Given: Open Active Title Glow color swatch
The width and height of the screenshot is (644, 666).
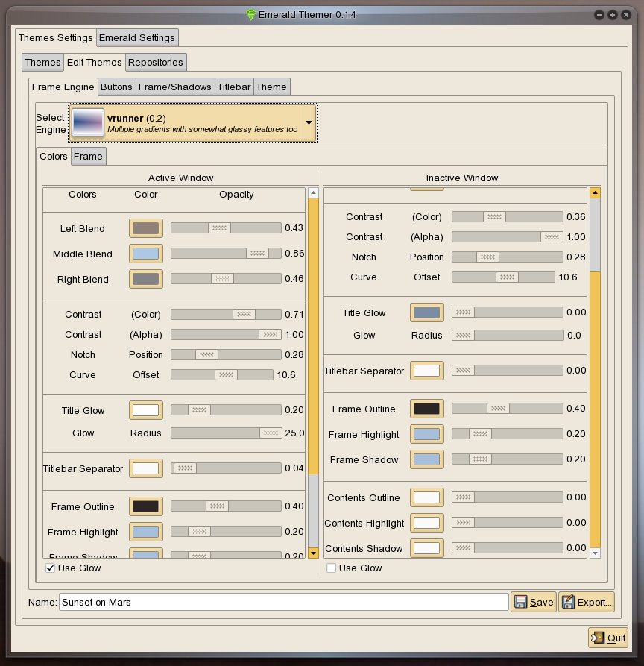Looking at the screenshot, I should tap(146, 410).
